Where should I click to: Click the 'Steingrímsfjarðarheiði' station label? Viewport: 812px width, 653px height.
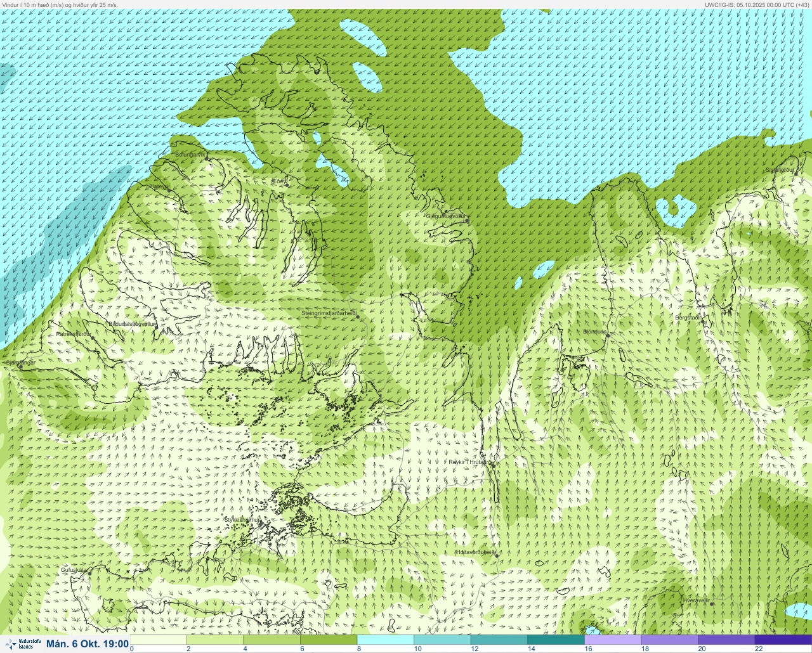(x=329, y=313)
